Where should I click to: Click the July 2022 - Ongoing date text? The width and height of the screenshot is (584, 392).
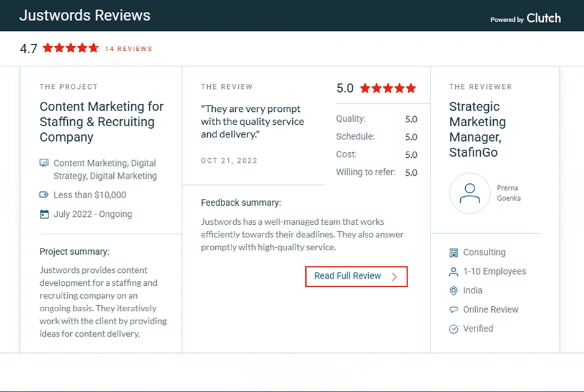coord(93,214)
